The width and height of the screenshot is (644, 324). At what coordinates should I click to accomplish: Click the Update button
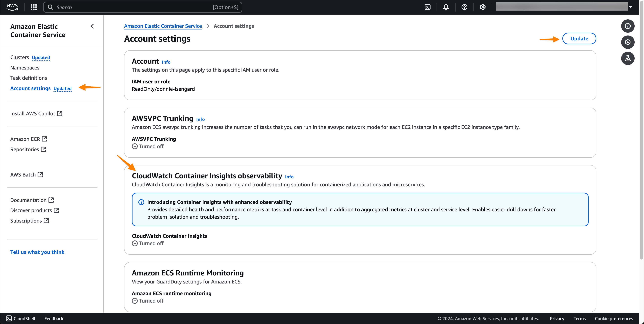point(579,39)
